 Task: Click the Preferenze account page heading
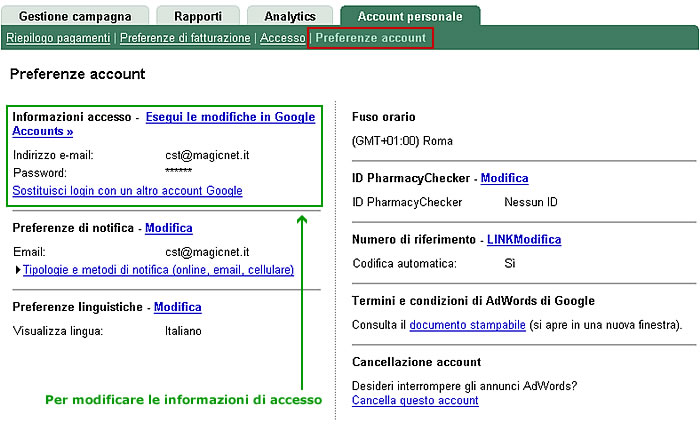[78, 74]
